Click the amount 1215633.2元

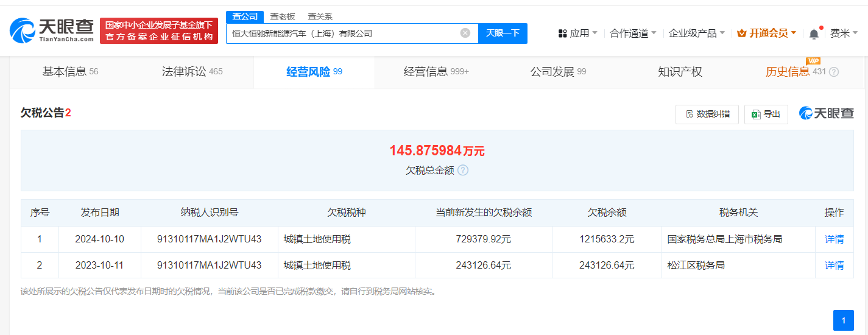(x=607, y=239)
